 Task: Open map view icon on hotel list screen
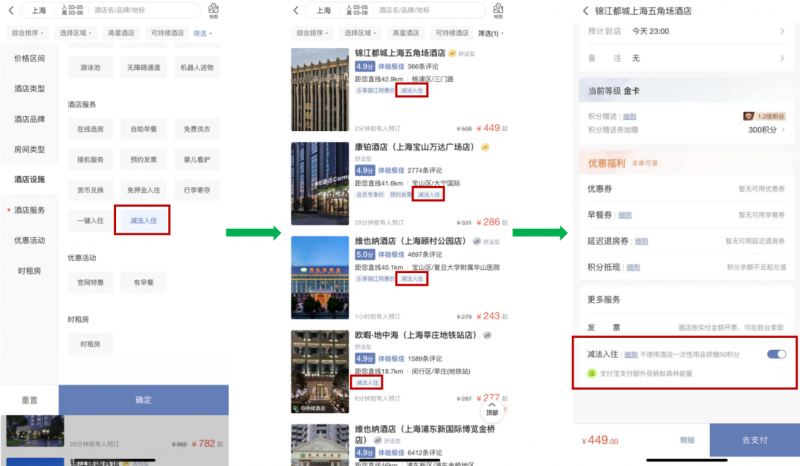click(498, 11)
